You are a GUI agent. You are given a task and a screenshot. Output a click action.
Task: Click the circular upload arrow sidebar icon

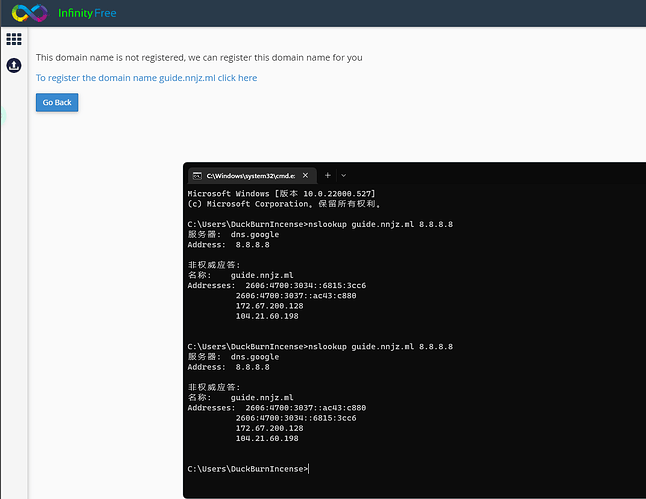pos(14,65)
